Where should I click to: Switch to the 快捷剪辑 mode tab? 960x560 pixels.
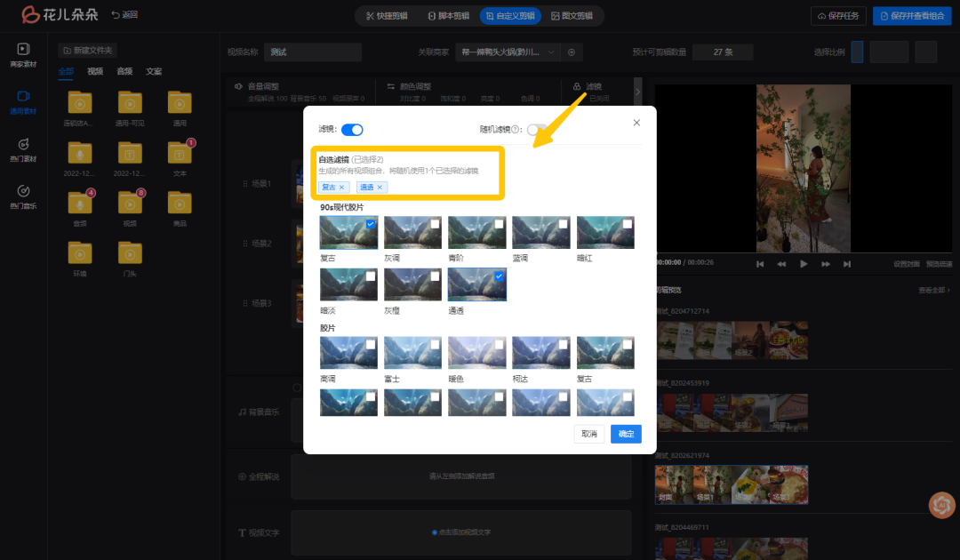coord(387,16)
